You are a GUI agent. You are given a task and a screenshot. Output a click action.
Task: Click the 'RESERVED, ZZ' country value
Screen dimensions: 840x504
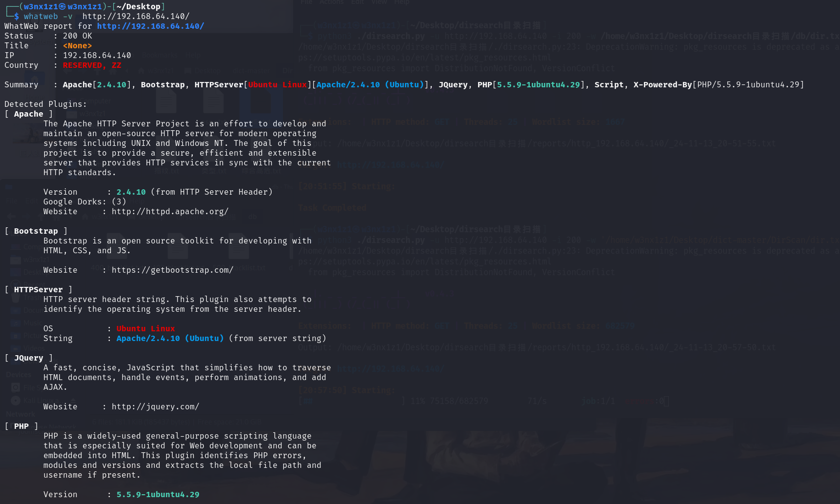[x=92, y=65]
